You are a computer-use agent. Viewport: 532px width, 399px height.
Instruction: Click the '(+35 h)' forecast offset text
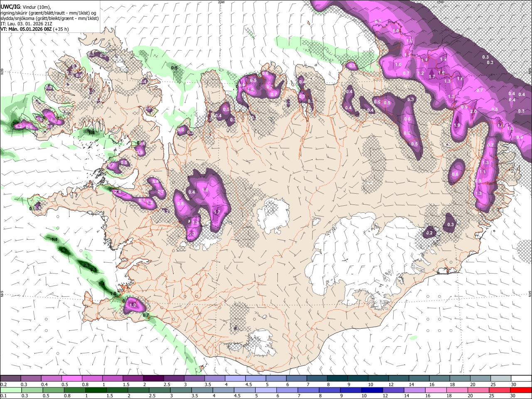point(61,30)
